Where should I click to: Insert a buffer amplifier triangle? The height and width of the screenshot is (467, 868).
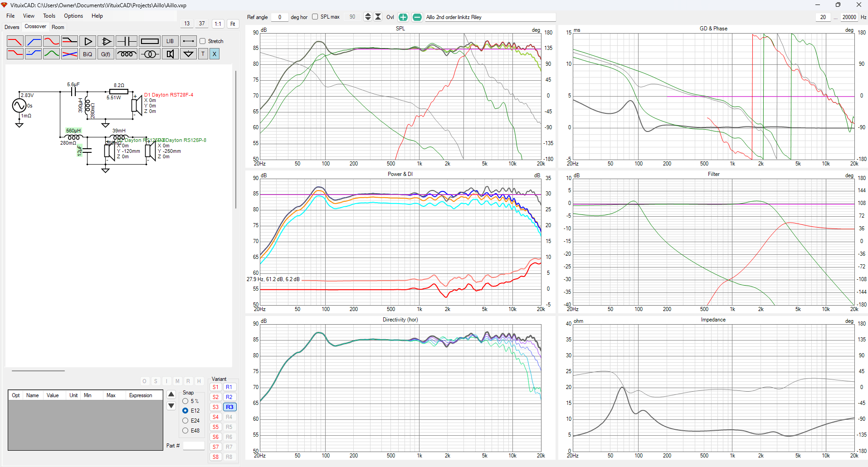point(88,41)
